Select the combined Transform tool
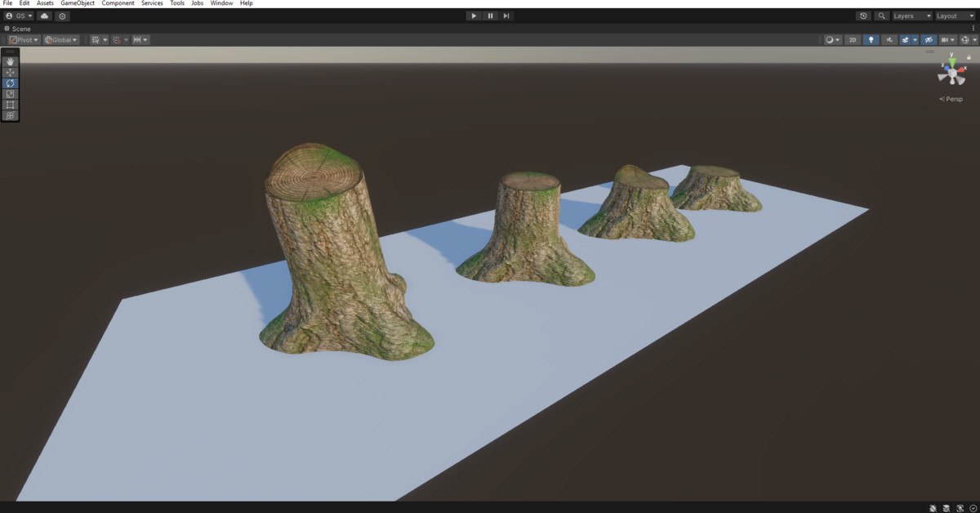This screenshot has width=980, height=513. [10, 115]
